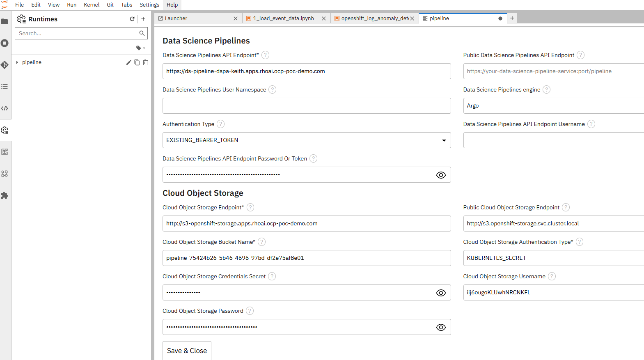Viewport: 644px width, 360px height.
Task: Duplicate the pipeline runtime configuration
Action: [x=137, y=62]
